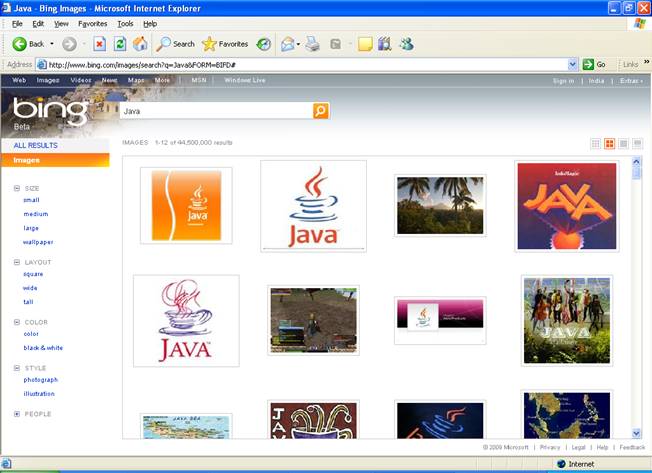
Task: Select the large thumbnails view icon
Action: [x=623, y=143]
